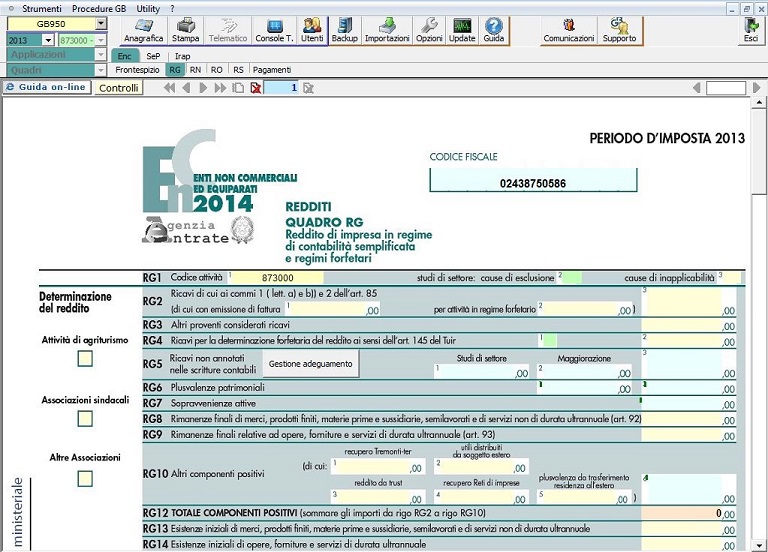Jump to last module with double-right arrow
The image size is (768, 552).
pos(220,88)
